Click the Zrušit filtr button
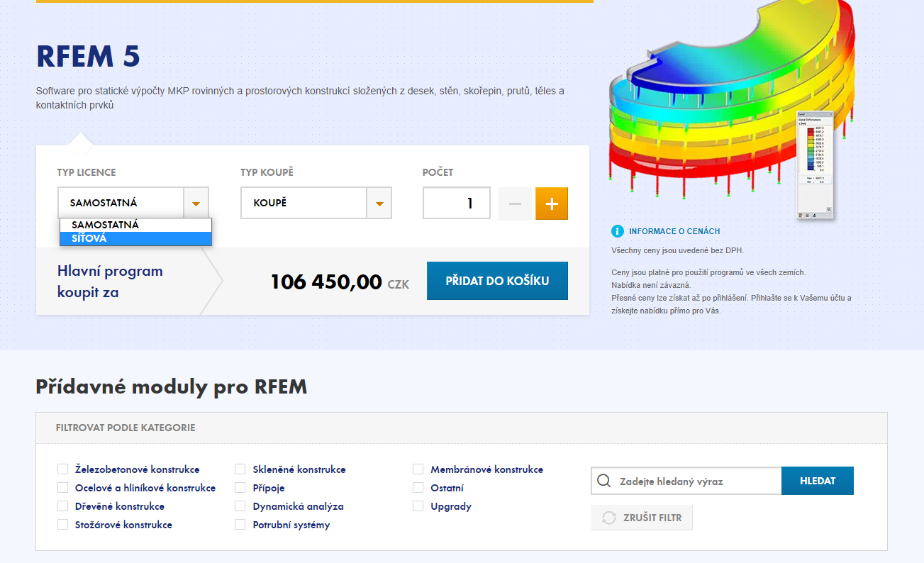 642,518
